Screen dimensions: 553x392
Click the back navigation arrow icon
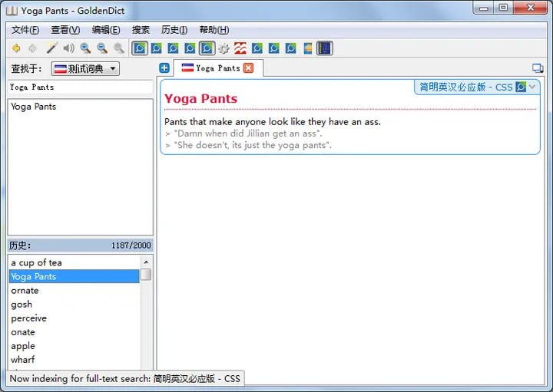pos(15,48)
